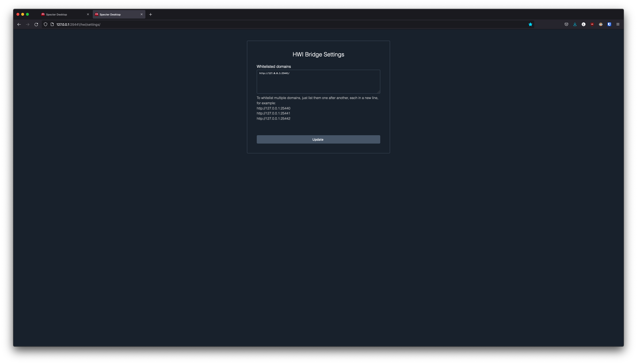Image resolution: width=637 pixels, height=364 pixels.
Task: Open the uBlock Origin extension
Action: 592,25
